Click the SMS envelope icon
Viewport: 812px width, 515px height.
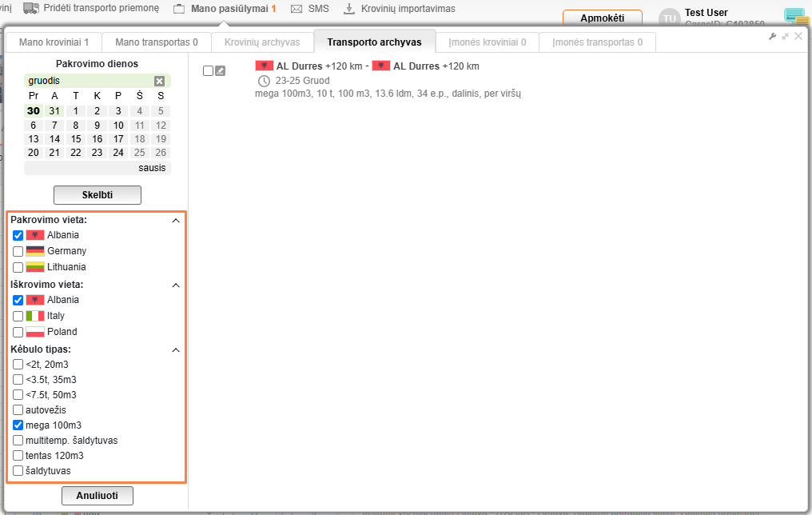click(297, 9)
